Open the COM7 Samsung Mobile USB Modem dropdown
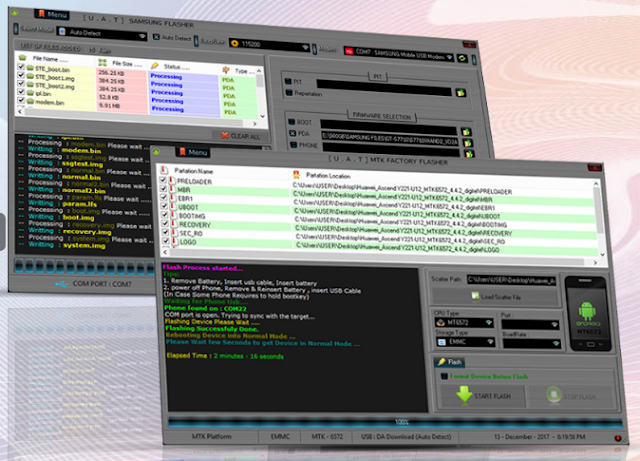This screenshot has height=461, width=640. tap(399, 54)
